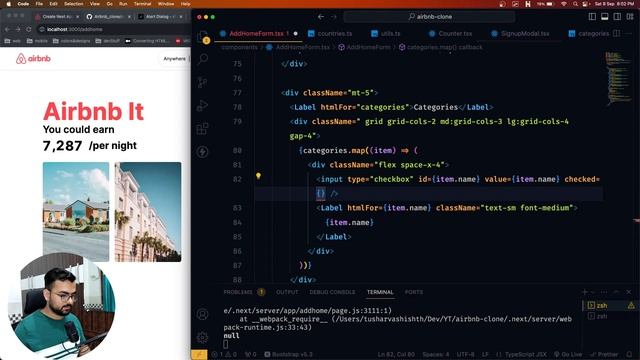Toggle the primary side bar layout icon

[592, 17]
